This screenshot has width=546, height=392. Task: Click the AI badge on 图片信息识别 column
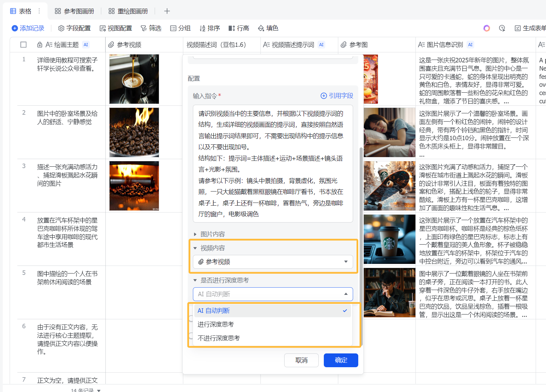(471, 45)
